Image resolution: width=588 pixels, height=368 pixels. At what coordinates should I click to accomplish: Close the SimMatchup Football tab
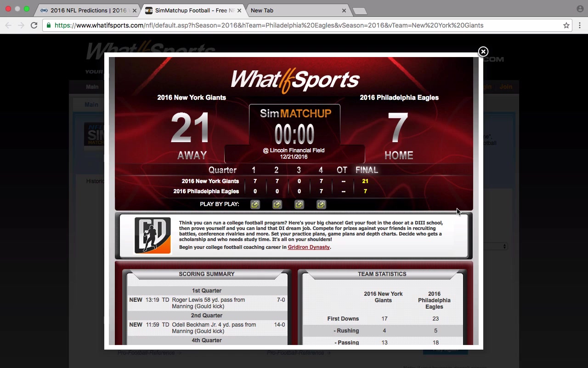(x=239, y=11)
